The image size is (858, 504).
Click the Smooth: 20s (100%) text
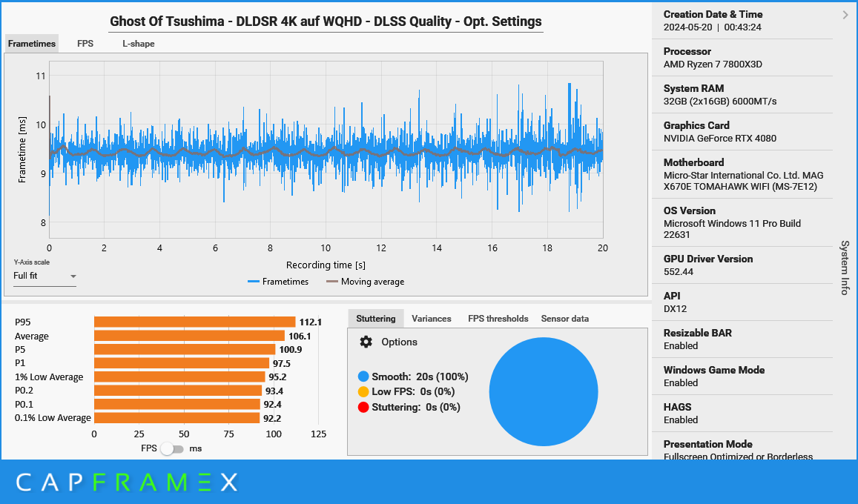(420, 377)
